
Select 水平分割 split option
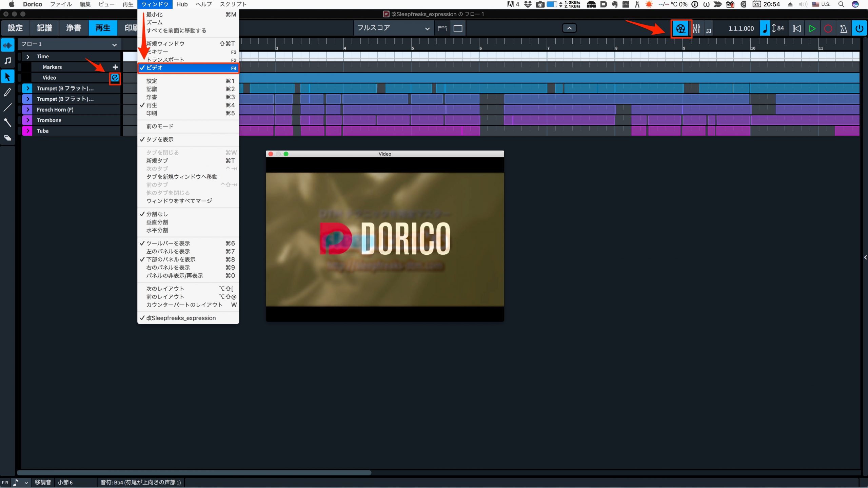(188, 230)
